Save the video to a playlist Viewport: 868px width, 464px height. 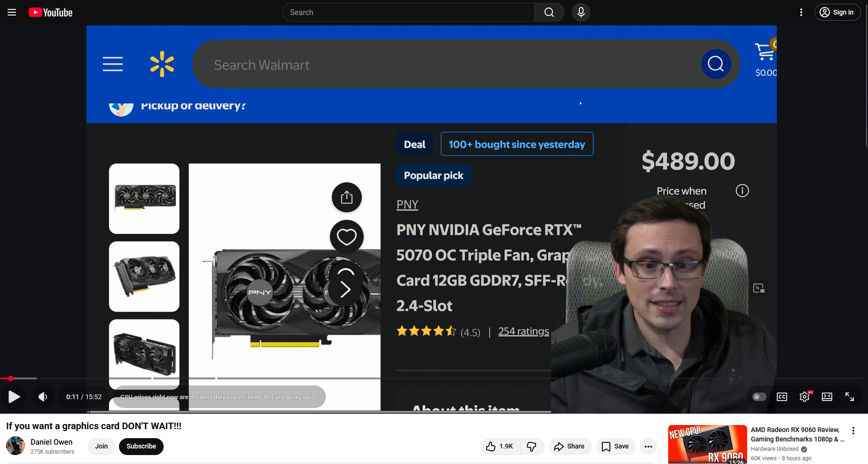click(615, 446)
